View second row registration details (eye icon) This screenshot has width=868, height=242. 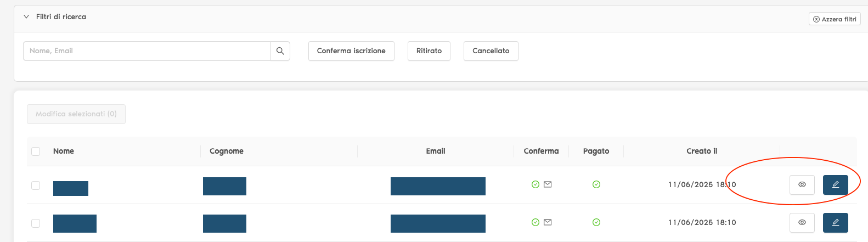click(x=802, y=223)
